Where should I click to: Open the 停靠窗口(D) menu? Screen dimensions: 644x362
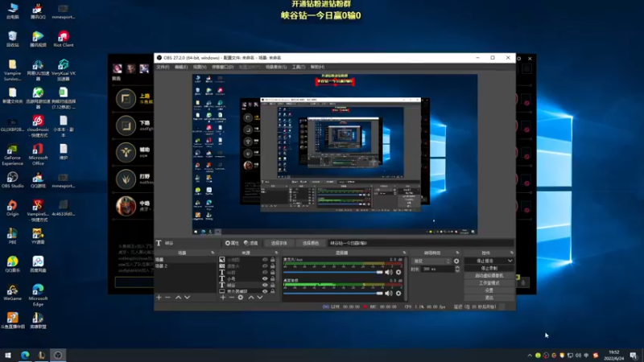223,67
